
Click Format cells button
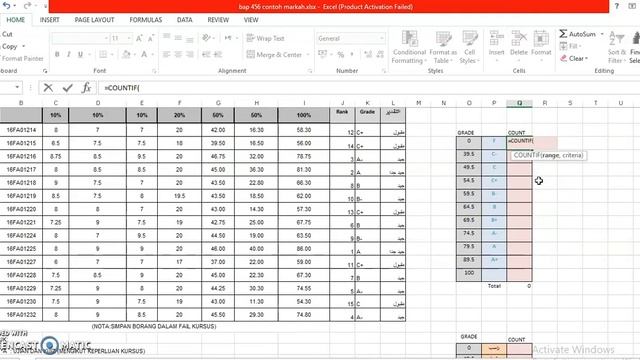(x=541, y=47)
